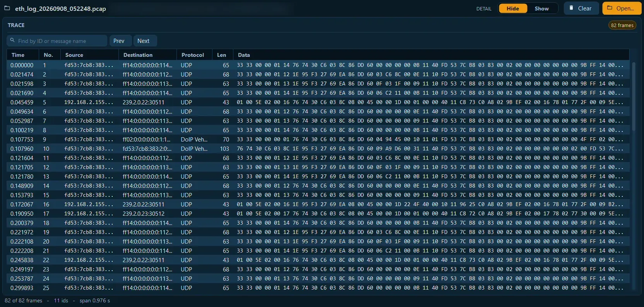The height and width of the screenshot is (307, 644).
Task: Select frame 10 with length 103
Action: tap(318, 148)
